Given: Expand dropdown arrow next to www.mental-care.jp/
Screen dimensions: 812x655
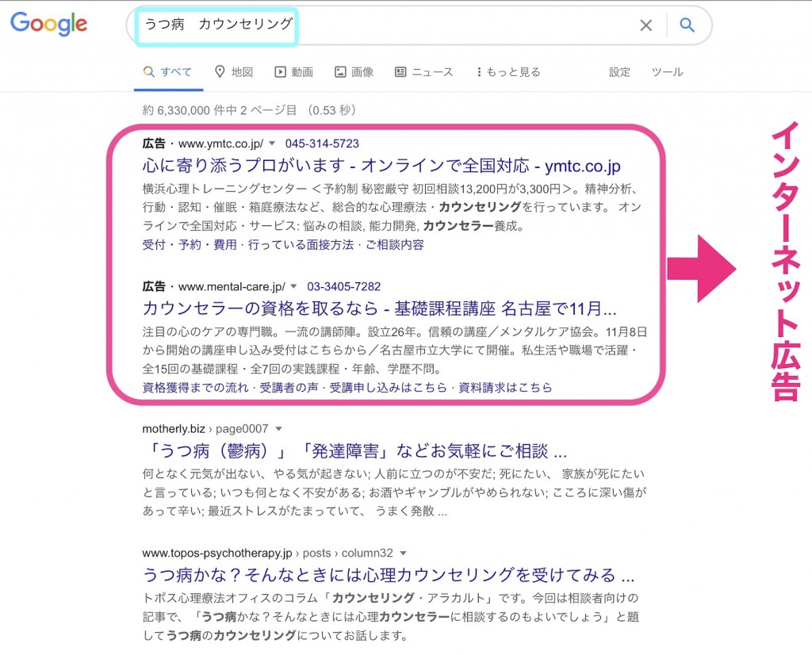Looking at the screenshot, I should coord(293,286).
